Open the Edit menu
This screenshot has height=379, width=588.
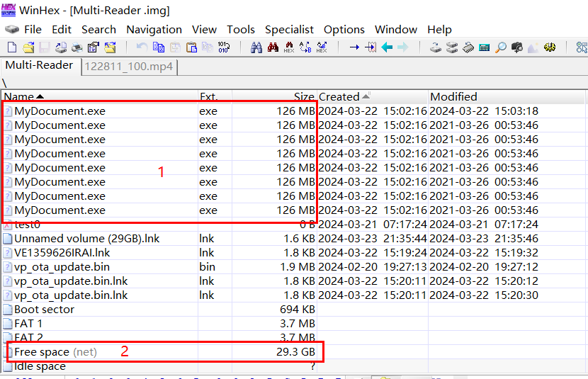(62, 30)
